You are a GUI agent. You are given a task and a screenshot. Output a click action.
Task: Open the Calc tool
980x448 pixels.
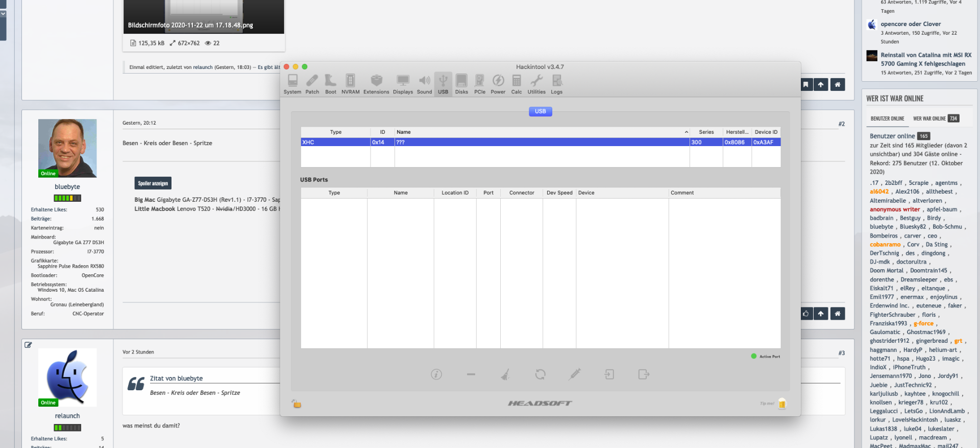click(517, 84)
